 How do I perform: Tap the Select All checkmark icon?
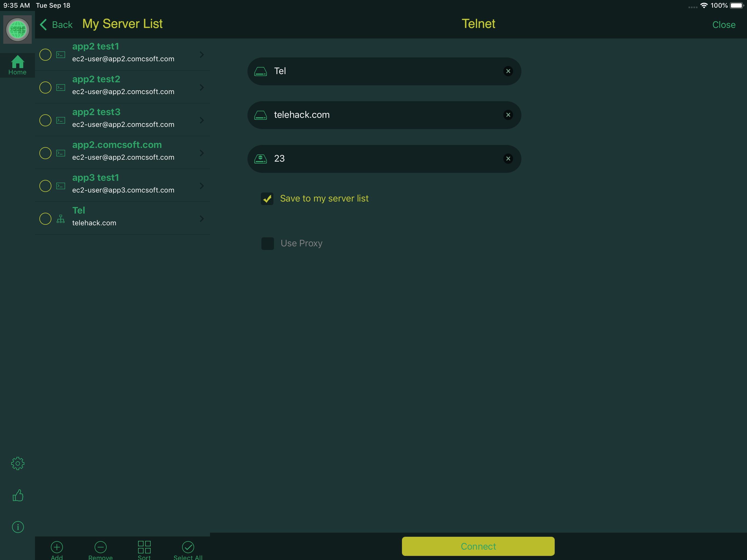[x=188, y=547]
